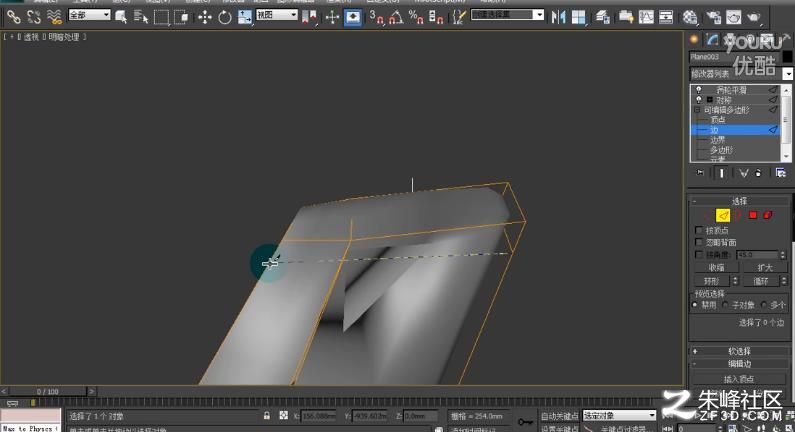This screenshot has width=795, height=432.
Task: Click 收缩 selection button
Action: coord(716,268)
